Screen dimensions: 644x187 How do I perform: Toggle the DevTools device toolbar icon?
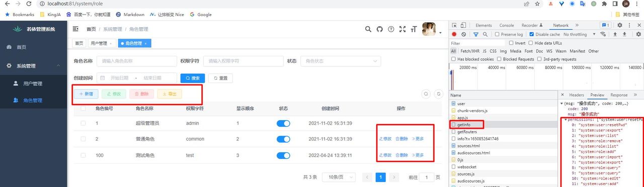[464, 25]
